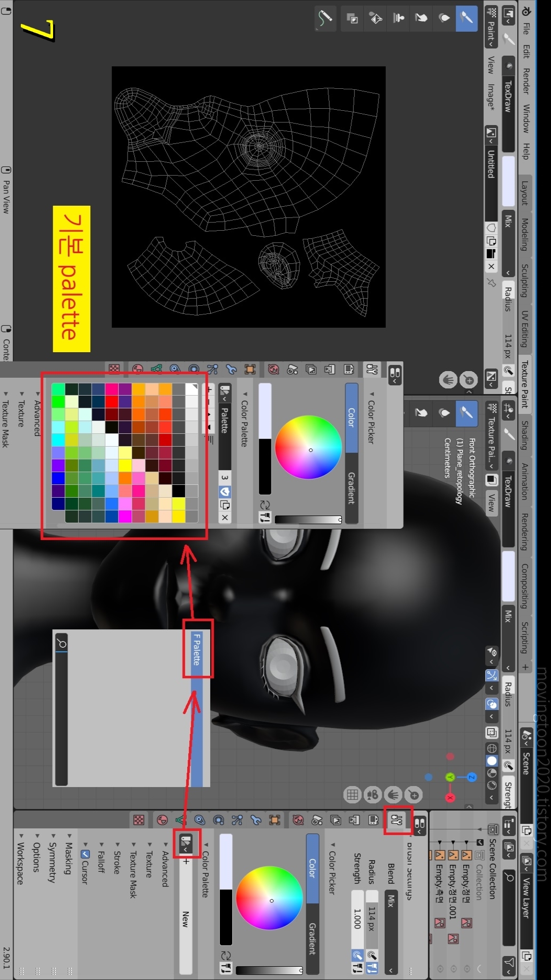The image size is (551, 980).
Task: Expand the Falloff panel in Properties
Action: (x=101, y=862)
